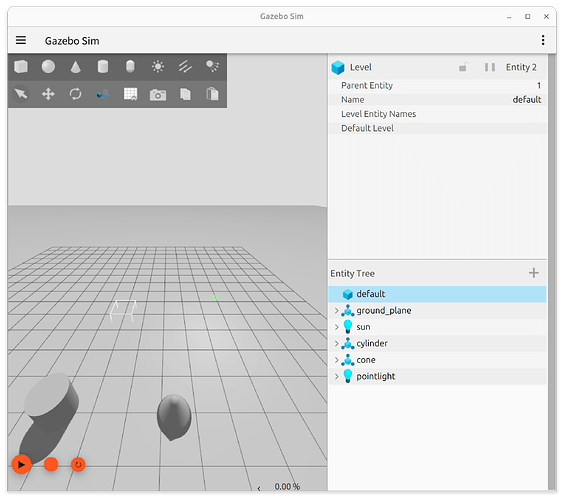Select cylinder model in tree
Screen dimensions: 564x500
click(x=437, y=344)
